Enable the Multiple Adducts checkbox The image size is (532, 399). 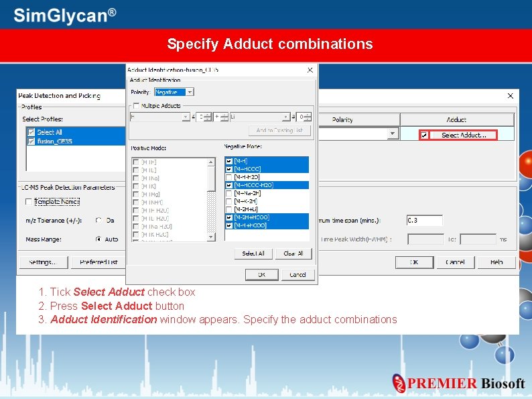[x=136, y=105]
